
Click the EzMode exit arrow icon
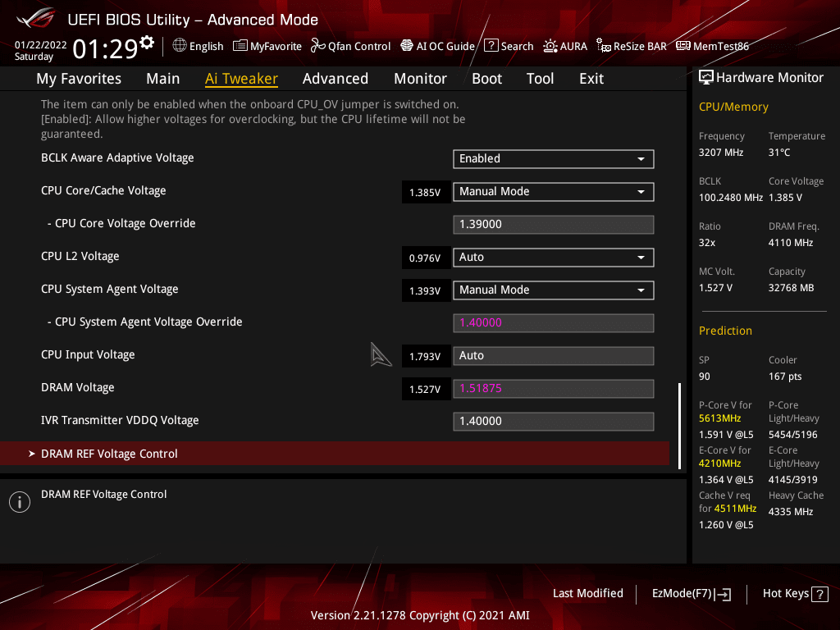(x=723, y=594)
